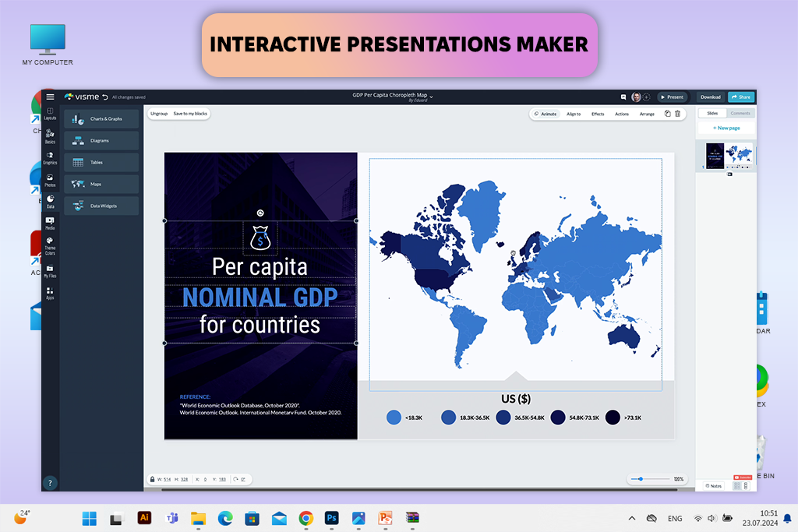Open the Arrange dropdown

[x=647, y=114]
